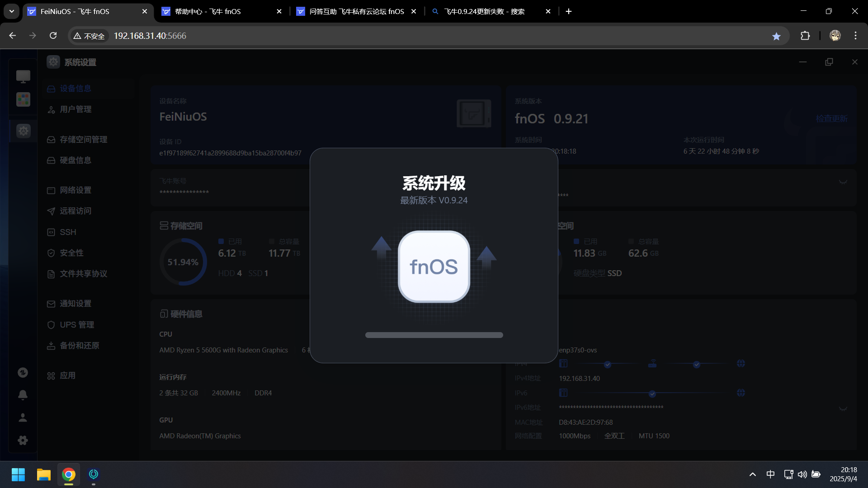Image resolution: width=868 pixels, height=488 pixels.
Task: Open the resource monitor icon in dock
Action: (23, 373)
